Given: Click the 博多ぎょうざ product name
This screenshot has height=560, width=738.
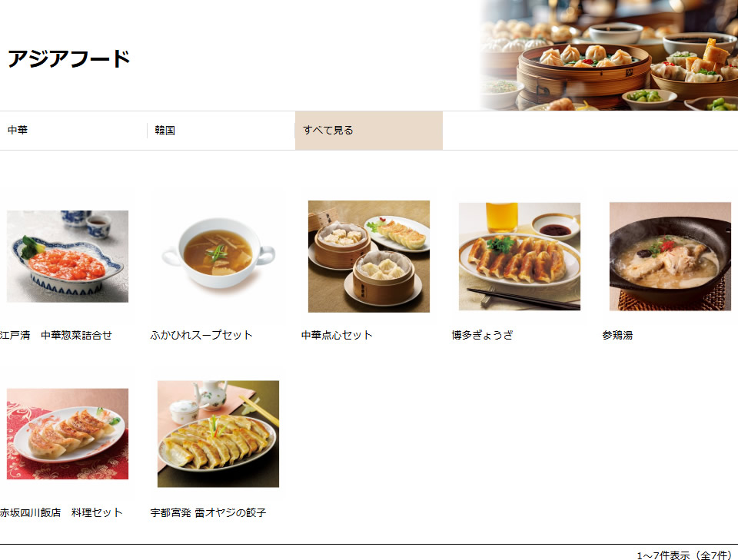Looking at the screenshot, I should (x=483, y=335).
